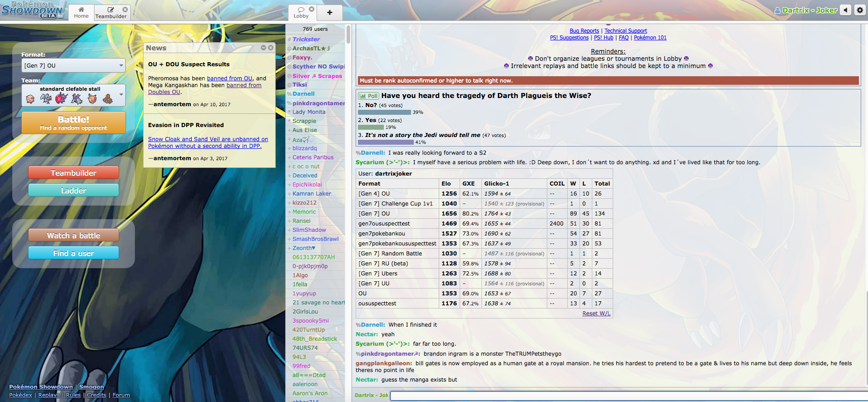Mute sound using the speaker icon
Viewport: 868px width, 402px height.
[845, 10]
